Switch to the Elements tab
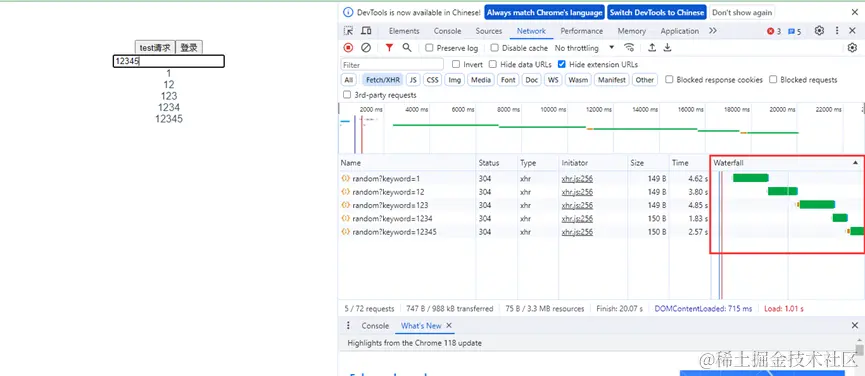The width and height of the screenshot is (865, 376). 404,31
